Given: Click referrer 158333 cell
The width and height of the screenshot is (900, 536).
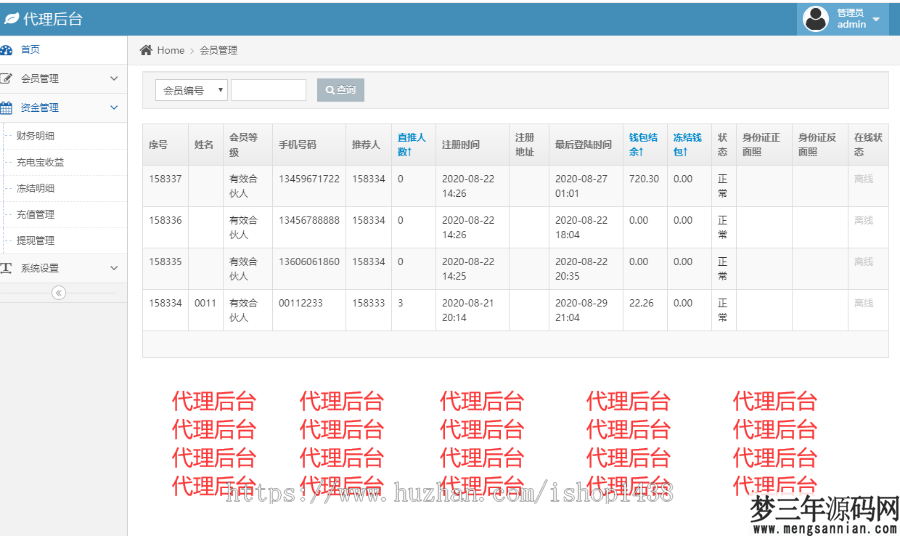Looking at the screenshot, I should (368, 303).
